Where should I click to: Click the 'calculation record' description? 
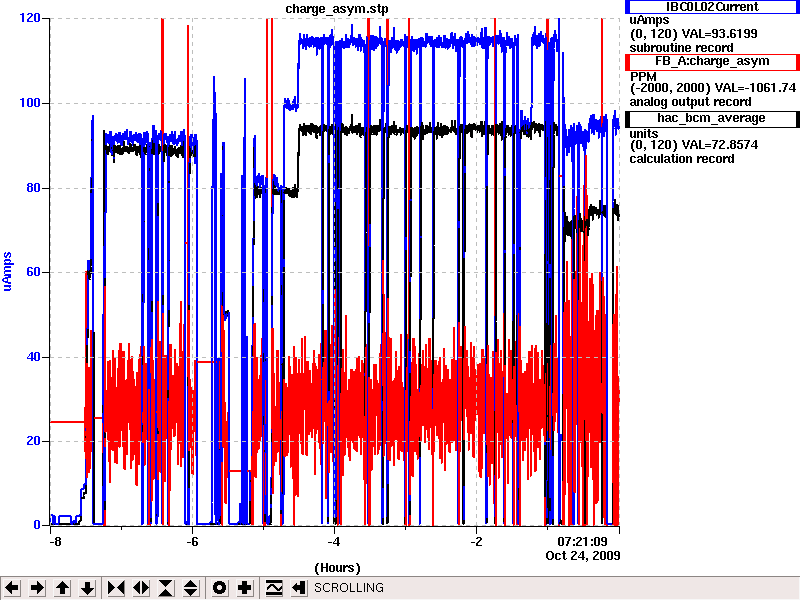pyautogui.click(x=682, y=159)
